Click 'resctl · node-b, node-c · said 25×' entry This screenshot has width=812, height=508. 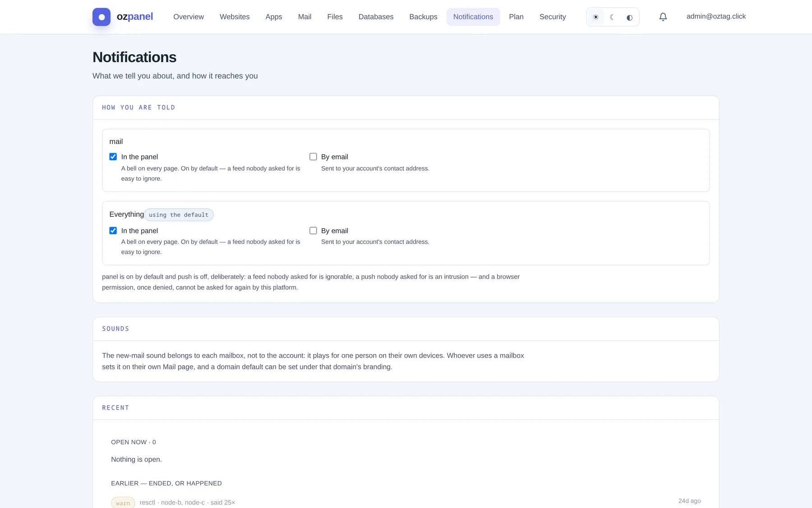point(187,503)
